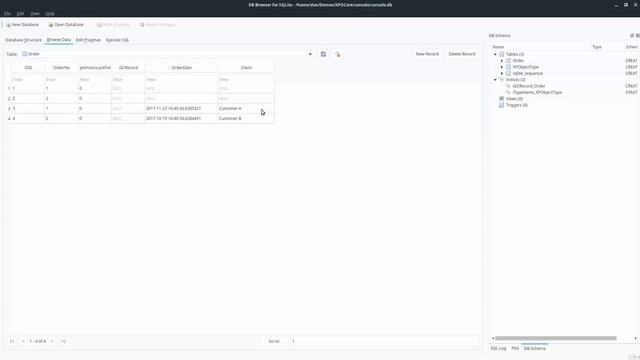This screenshot has height=360, width=640.
Task: Click the Type column header in DB Schema
Action: [x=597, y=47]
